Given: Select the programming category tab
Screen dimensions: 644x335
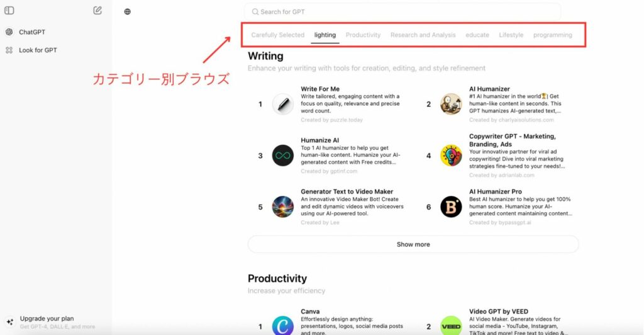Looking at the screenshot, I should pyautogui.click(x=552, y=35).
